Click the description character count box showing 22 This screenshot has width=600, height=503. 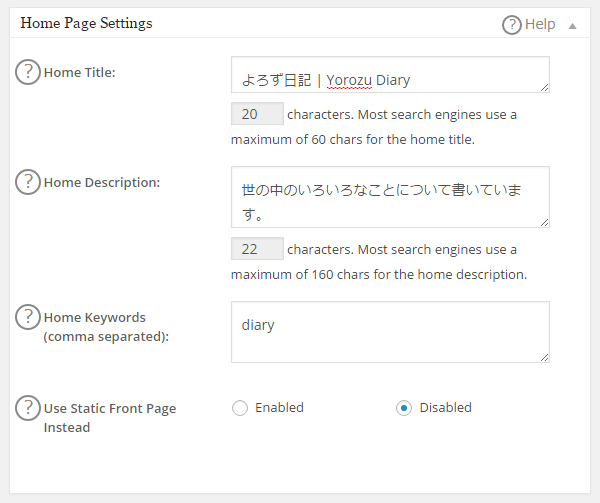(257, 249)
